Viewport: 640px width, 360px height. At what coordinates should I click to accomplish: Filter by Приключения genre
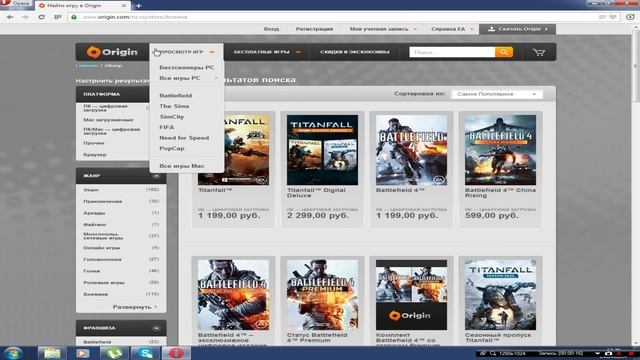(102, 202)
